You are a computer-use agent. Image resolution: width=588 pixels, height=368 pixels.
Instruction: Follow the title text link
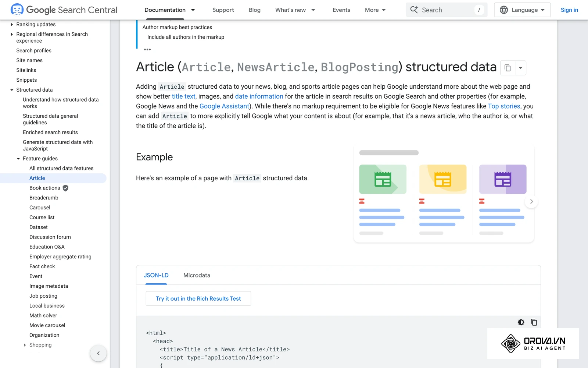(x=183, y=96)
